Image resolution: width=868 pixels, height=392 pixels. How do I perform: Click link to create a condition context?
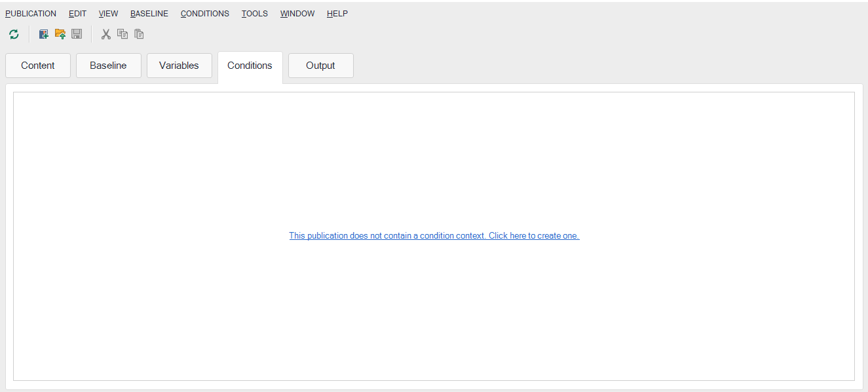tap(434, 236)
